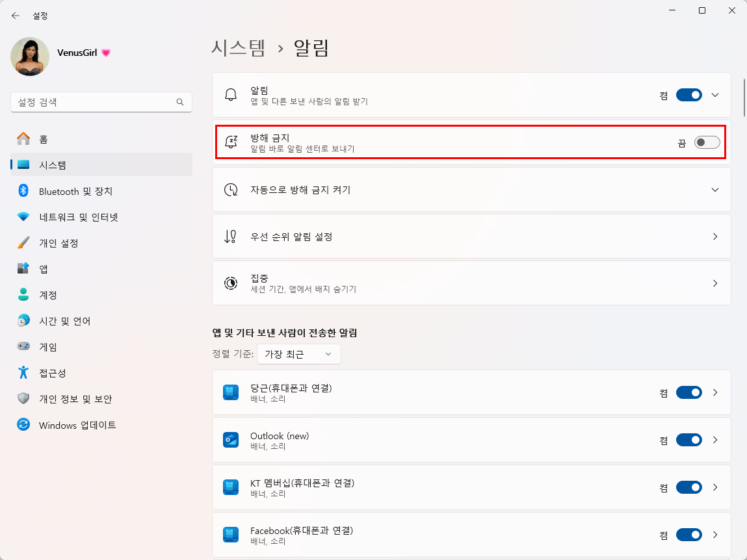Open KT 멤버십 details chevron
The width and height of the screenshot is (747, 560).
(715, 487)
